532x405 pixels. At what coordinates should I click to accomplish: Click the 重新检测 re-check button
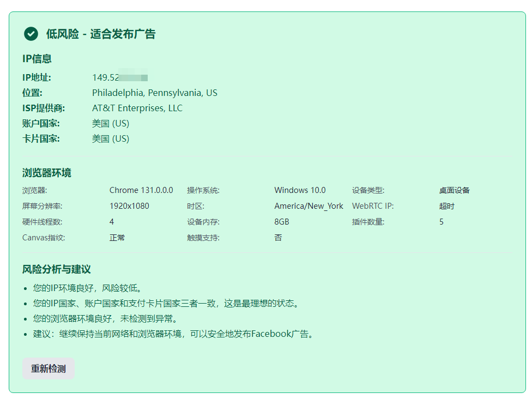click(49, 368)
